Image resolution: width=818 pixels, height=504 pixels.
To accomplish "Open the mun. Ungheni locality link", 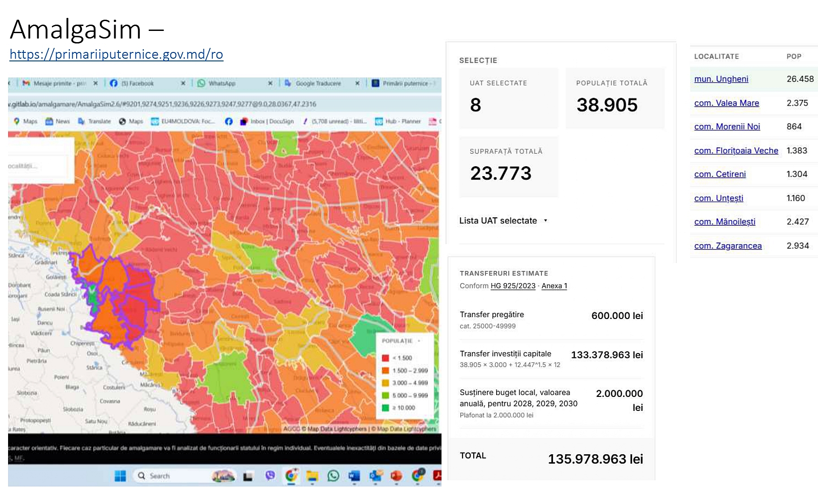I will click(721, 79).
